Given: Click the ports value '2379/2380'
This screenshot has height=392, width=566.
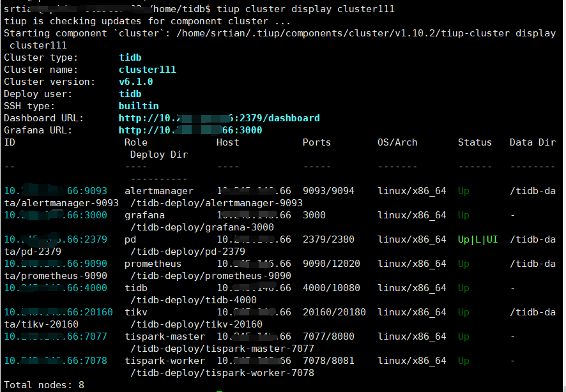Looking at the screenshot, I should tap(328, 239).
